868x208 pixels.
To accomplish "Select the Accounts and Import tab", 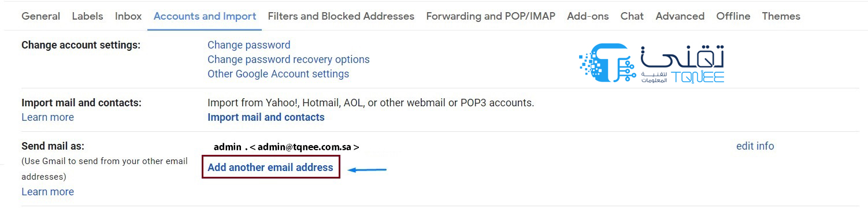I will [205, 16].
